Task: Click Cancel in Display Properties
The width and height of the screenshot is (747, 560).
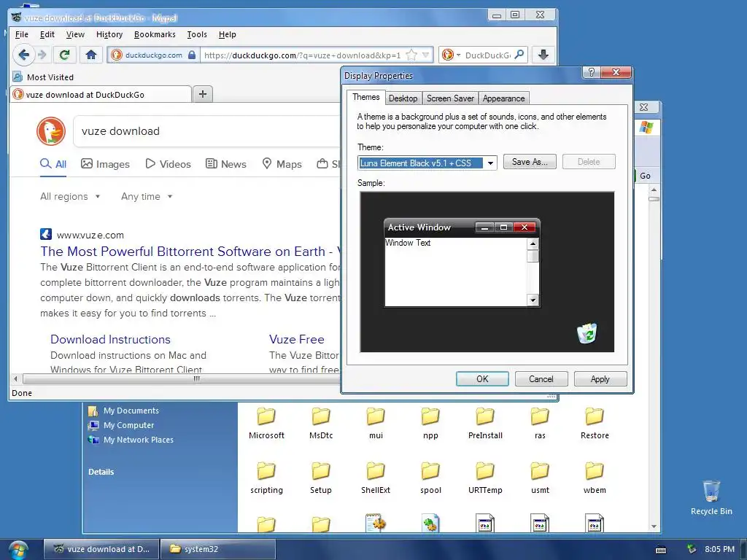Action: [x=541, y=378]
